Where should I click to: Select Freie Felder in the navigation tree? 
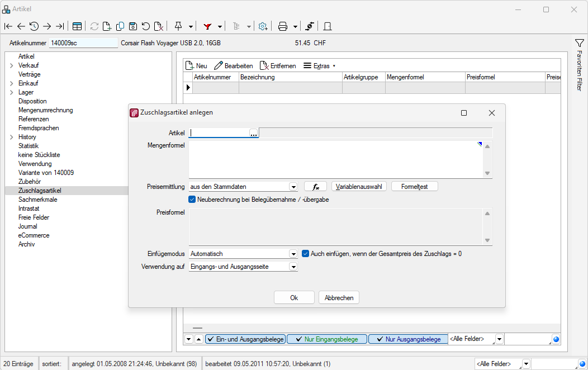point(34,217)
